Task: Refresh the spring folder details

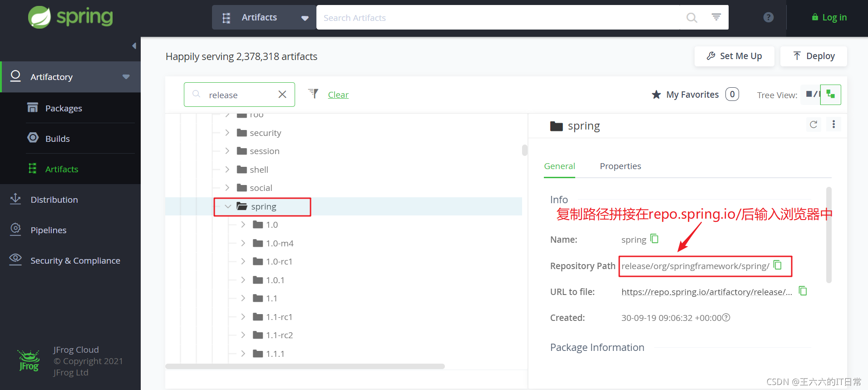Action: tap(814, 125)
